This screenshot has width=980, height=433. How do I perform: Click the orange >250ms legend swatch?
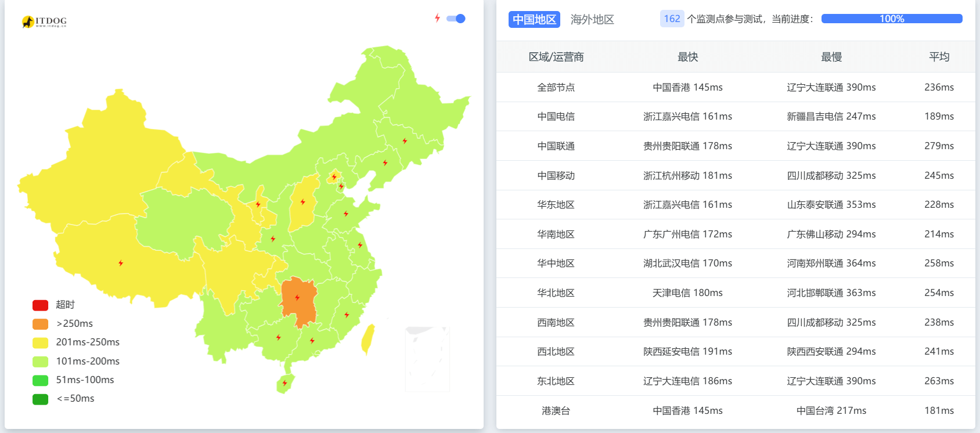(40, 324)
